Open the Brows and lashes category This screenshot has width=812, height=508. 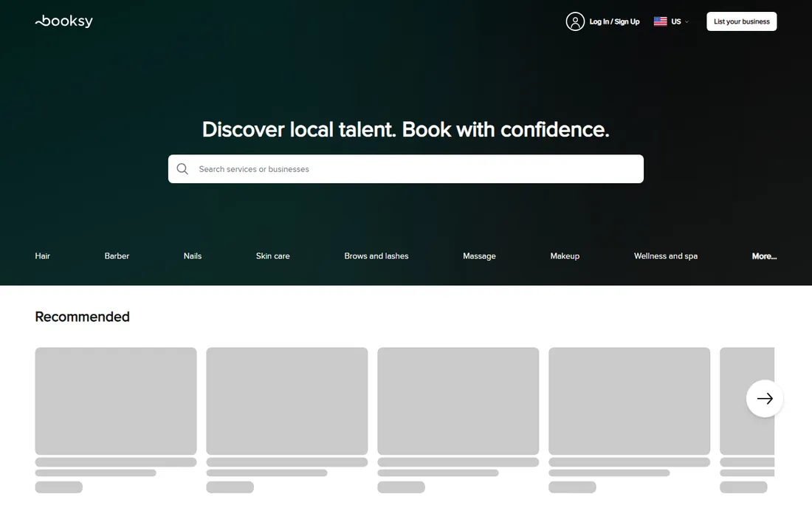coord(376,255)
